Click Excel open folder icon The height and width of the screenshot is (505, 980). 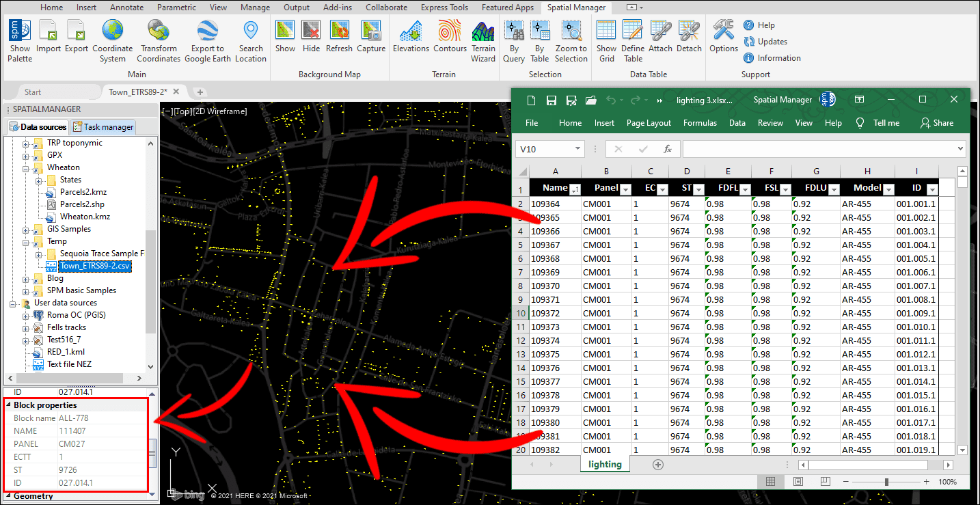tap(590, 100)
